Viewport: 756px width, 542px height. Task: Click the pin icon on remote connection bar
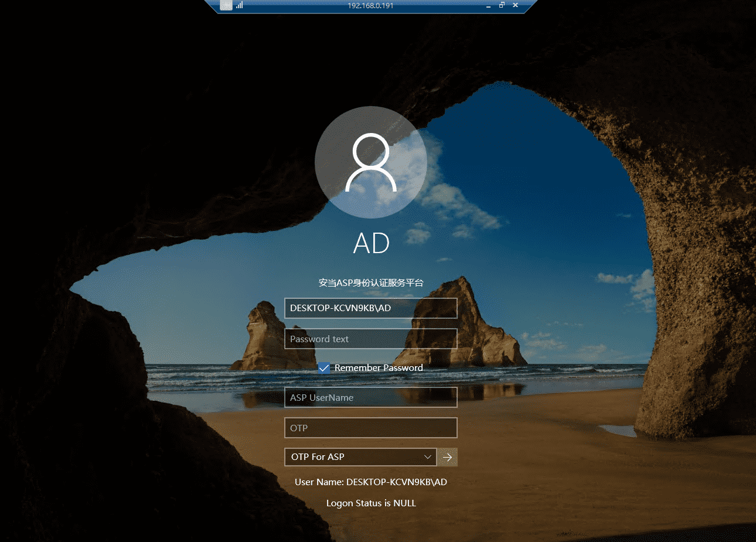(x=226, y=5)
